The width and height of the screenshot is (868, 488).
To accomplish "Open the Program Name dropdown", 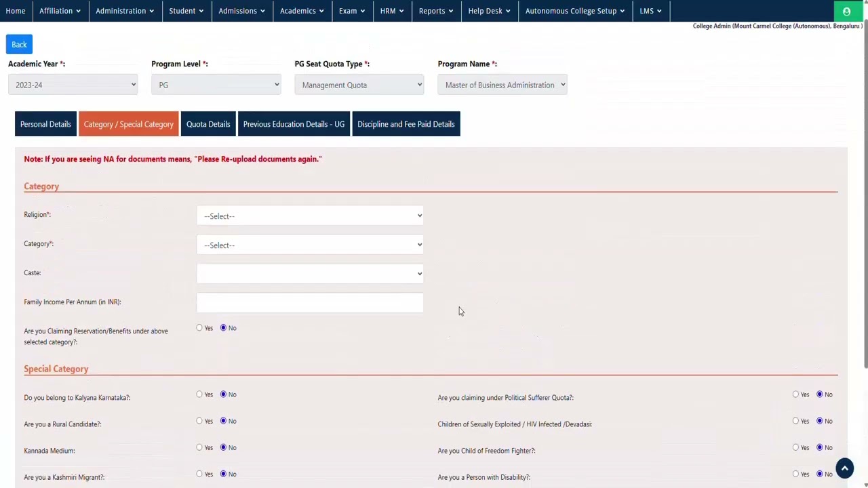I will pos(502,85).
